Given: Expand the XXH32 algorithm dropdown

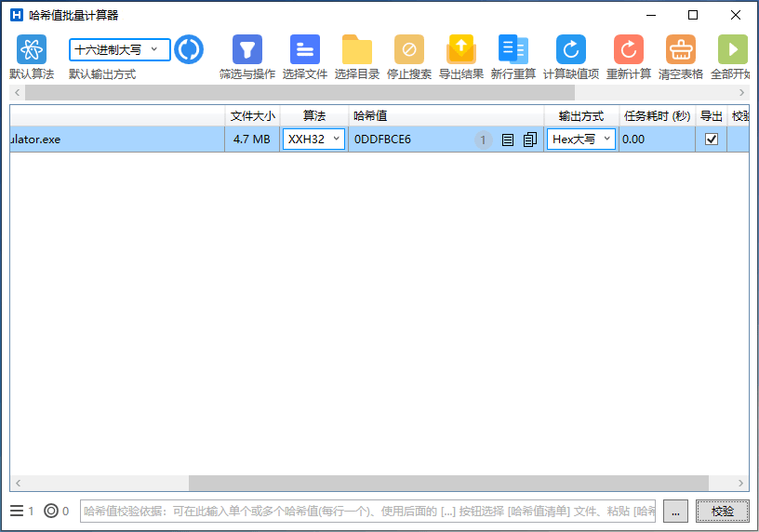Looking at the screenshot, I should coord(313,140).
